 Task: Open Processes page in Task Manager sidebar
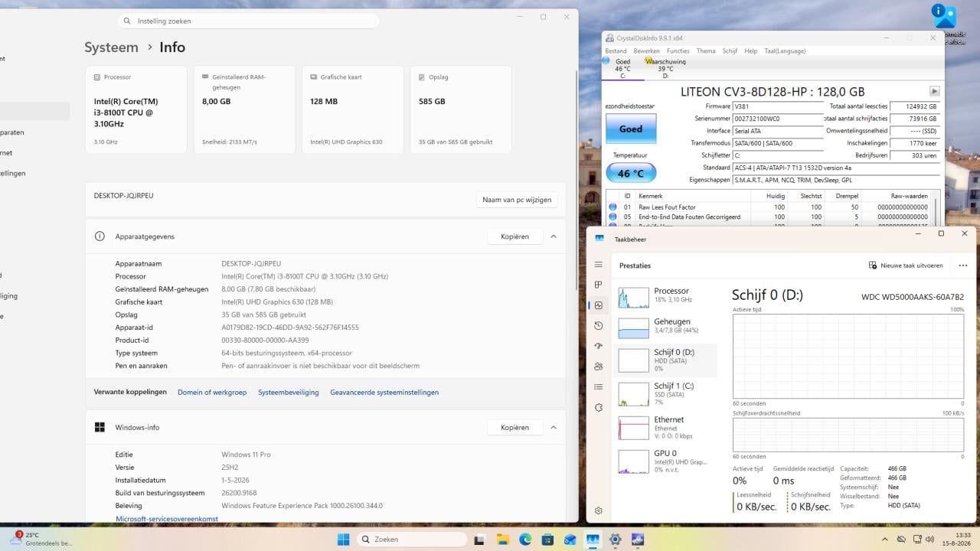pyautogui.click(x=599, y=285)
